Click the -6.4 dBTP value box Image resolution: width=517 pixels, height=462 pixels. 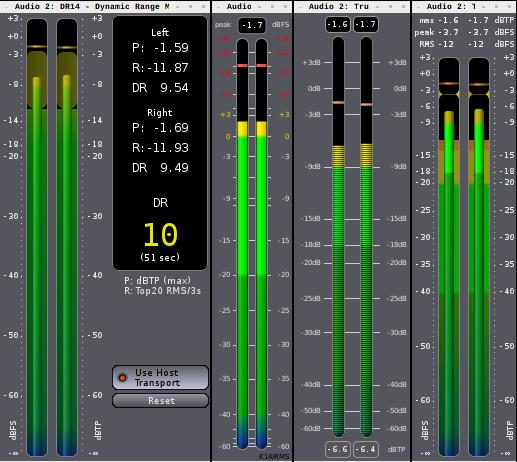365,449
